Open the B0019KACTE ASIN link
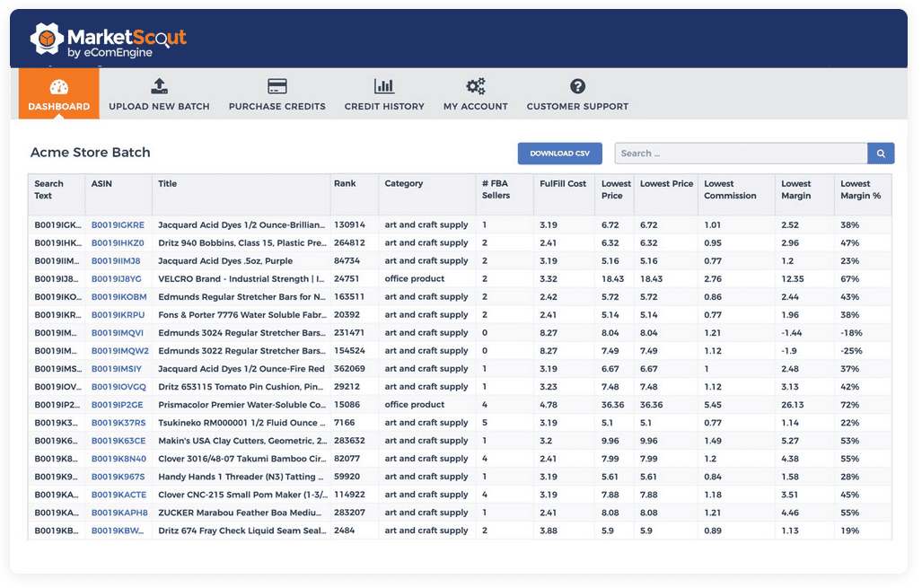The image size is (922, 588). (119, 495)
